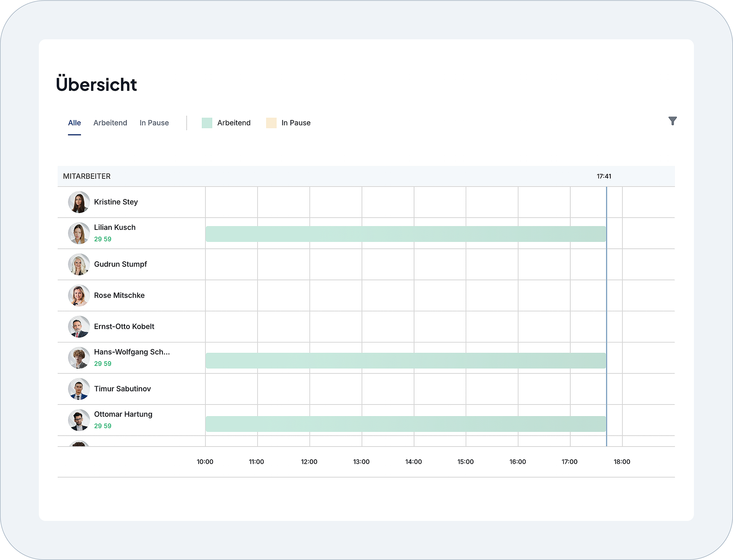733x560 pixels.
Task: Click Gudrun Stumpf's avatar
Action: [79, 264]
